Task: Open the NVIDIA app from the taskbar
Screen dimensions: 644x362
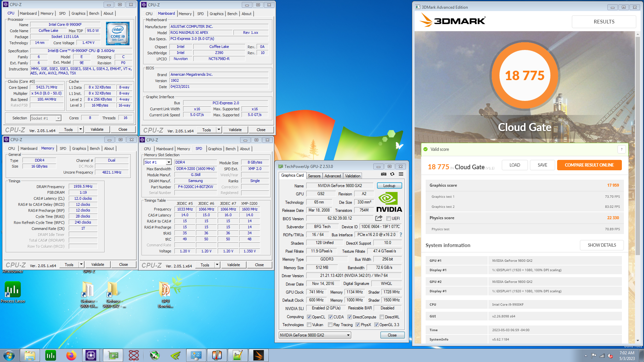Action: click(x=175, y=355)
